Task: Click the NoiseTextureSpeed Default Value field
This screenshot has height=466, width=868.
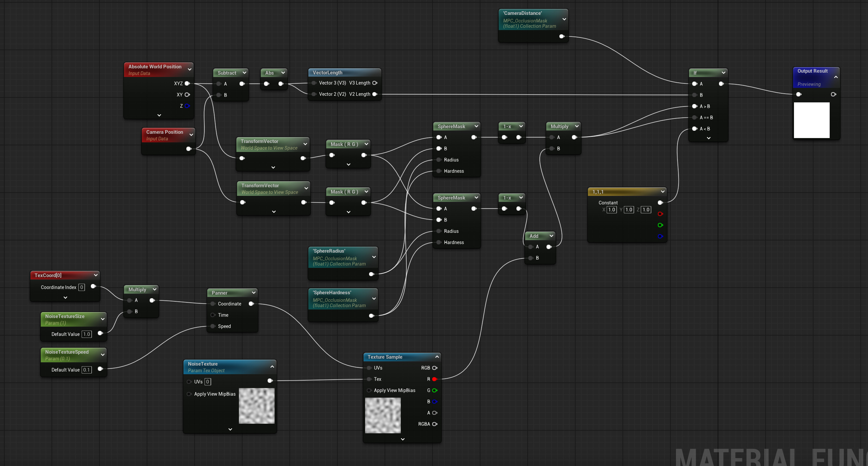Action: pos(87,370)
